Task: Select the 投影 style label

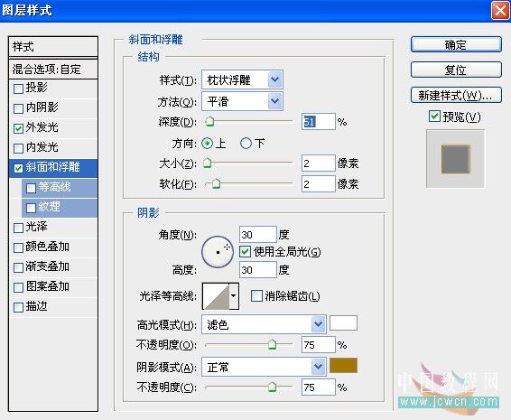Action: point(37,88)
